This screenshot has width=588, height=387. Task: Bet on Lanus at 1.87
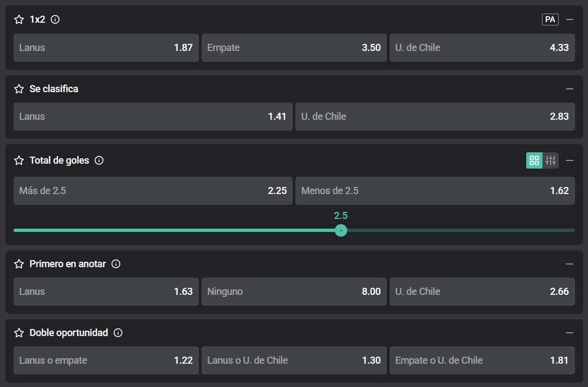coord(106,48)
